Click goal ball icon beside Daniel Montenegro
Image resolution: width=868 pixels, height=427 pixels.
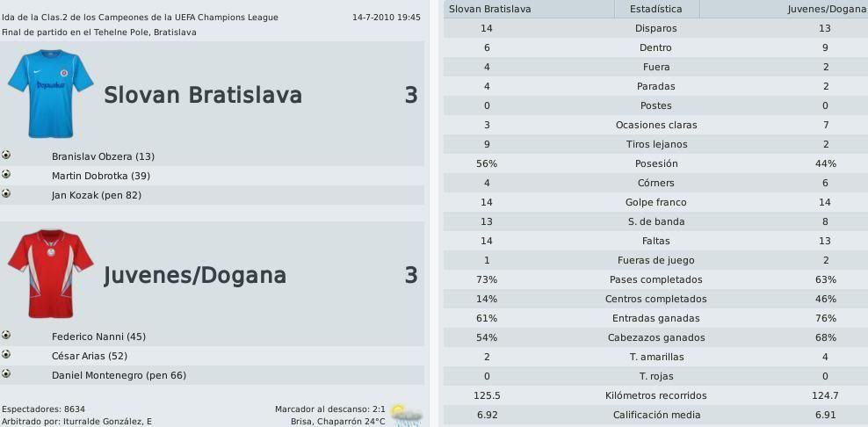pos(6,373)
